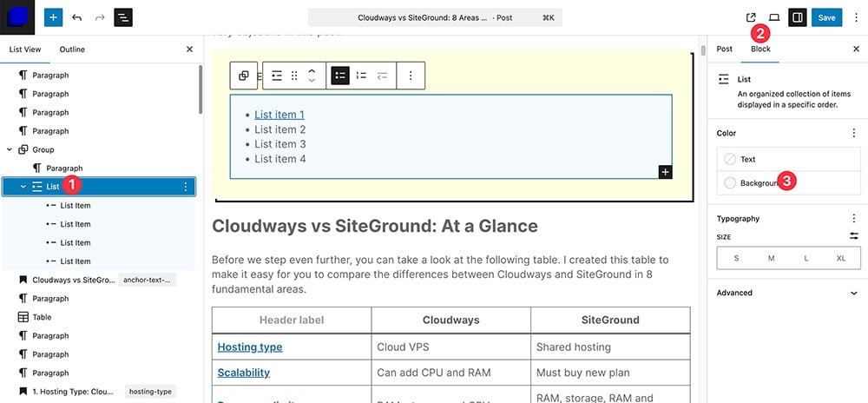The image size is (868, 403).
Task: Go to the WordPress site logo
Action: coord(17,17)
